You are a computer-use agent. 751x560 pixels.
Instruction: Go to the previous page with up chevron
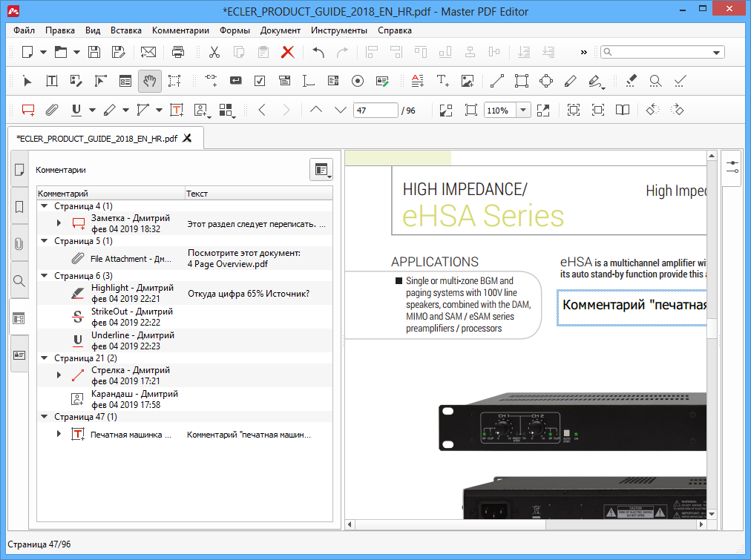pyautogui.click(x=316, y=110)
